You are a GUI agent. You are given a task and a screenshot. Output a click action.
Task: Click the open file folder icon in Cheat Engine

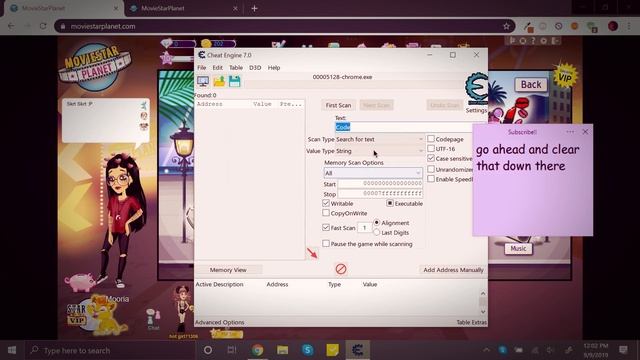click(219, 81)
